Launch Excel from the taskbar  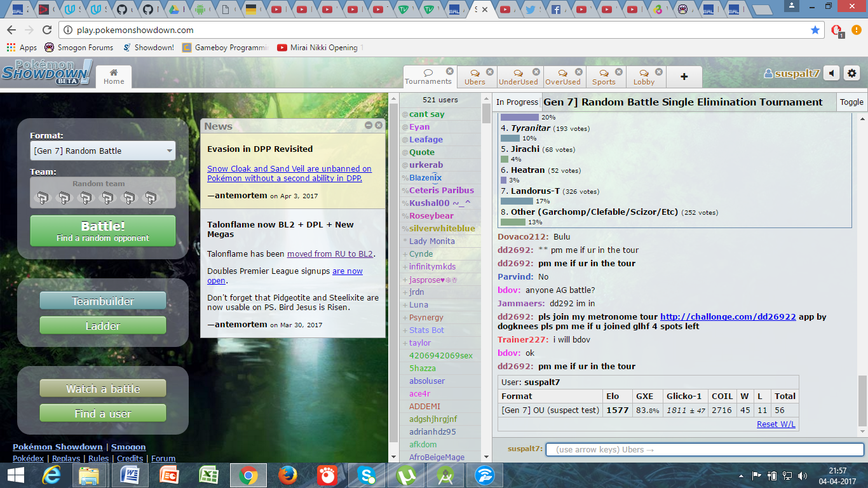[x=209, y=475]
